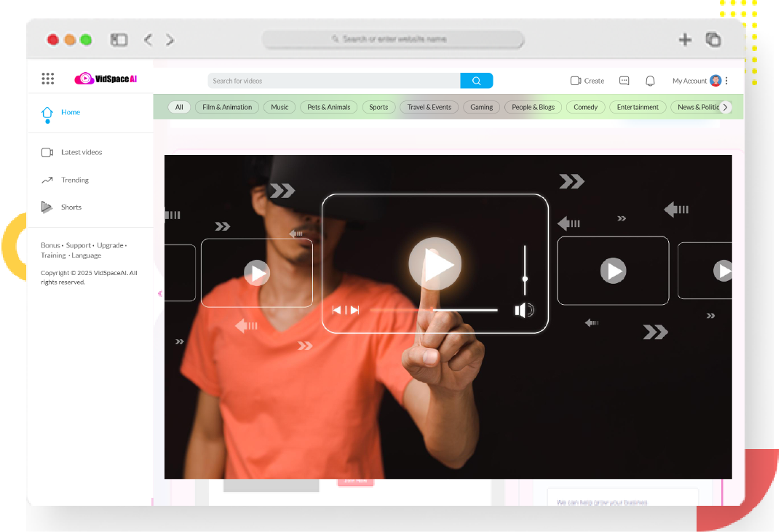This screenshot has width=781, height=532.
Task: Click the Create video camera button
Action: pos(587,81)
